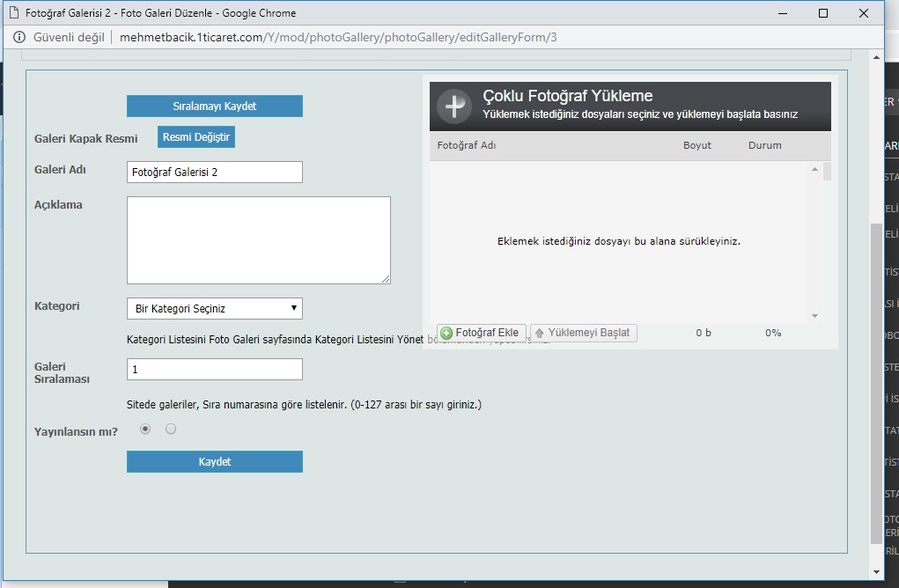Viewport: 899px width, 588px height.
Task: Click the Çoklu Fotoğraf Yükleme heading
Action: (x=568, y=96)
